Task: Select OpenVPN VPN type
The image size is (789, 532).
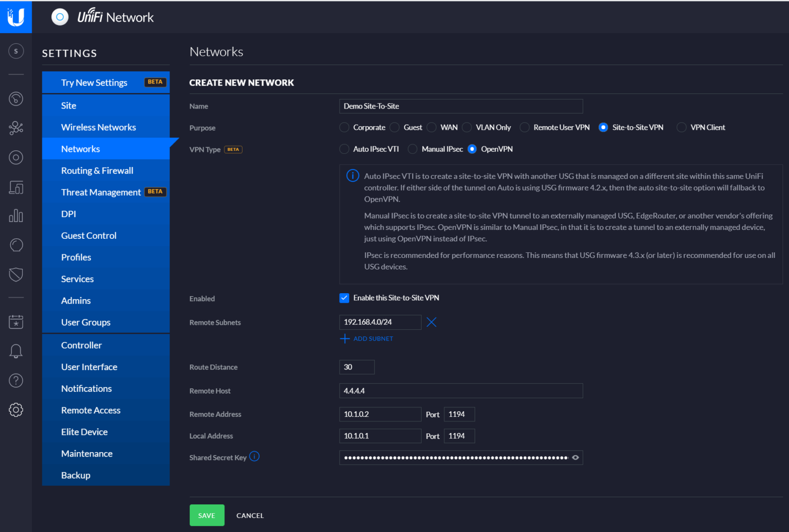Action: coord(472,149)
